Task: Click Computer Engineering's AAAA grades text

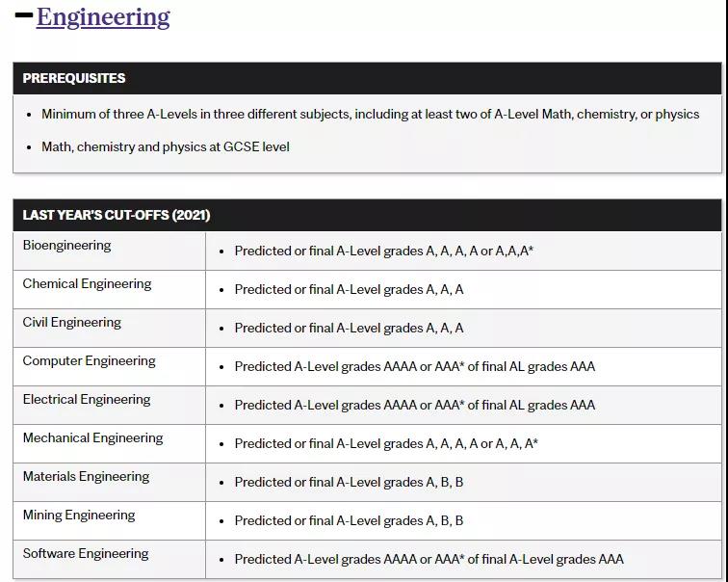Action: click(x=414, y=366)
